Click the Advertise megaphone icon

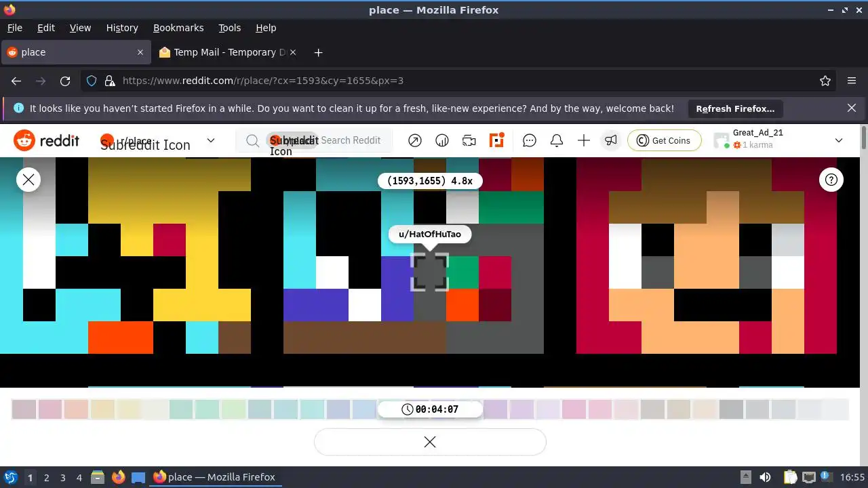click(x=611, y=140)
